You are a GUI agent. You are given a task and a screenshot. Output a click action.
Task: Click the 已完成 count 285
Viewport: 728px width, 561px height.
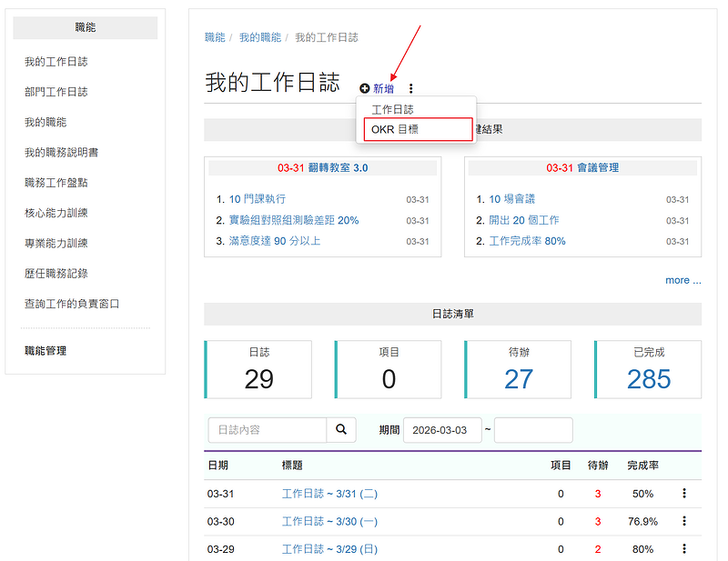[x=648, y=379]
